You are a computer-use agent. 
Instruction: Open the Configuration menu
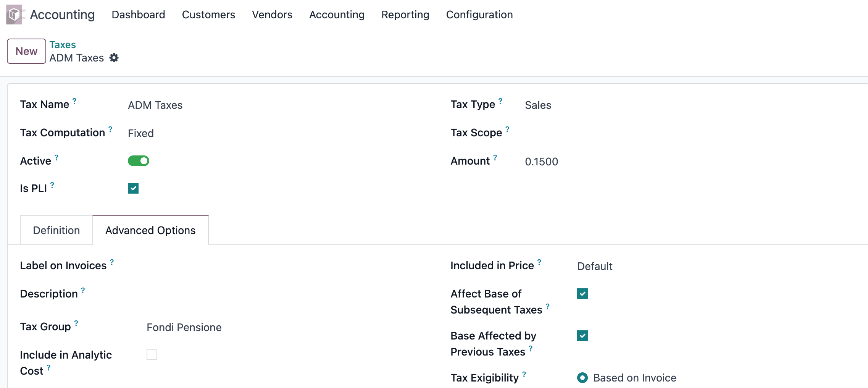click(479, 15)
